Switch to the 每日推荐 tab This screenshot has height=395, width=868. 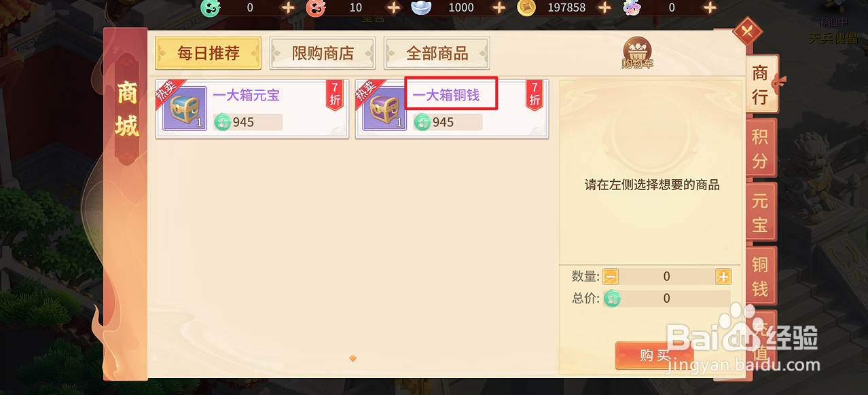pos(209,53)
